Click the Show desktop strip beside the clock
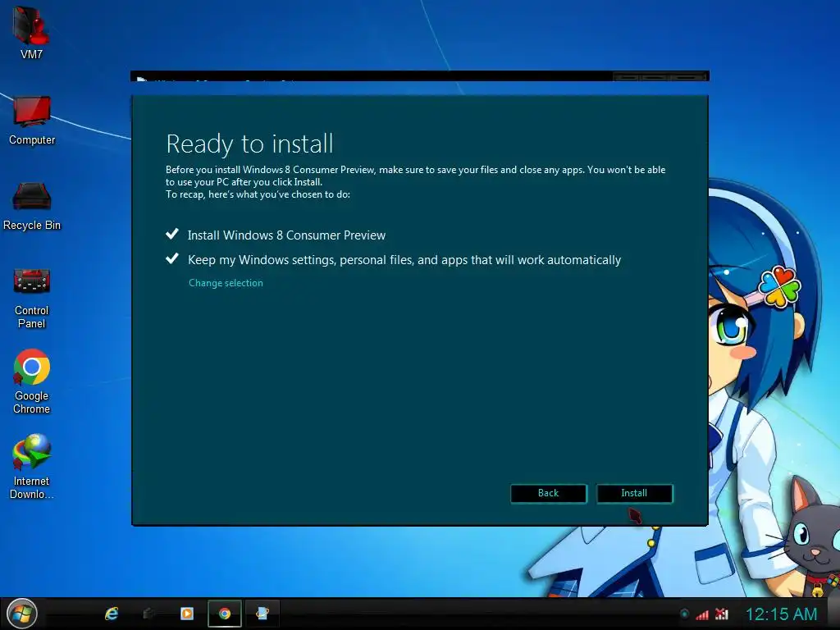The width and height of the screenshot is (840, 630). (833, 614)
